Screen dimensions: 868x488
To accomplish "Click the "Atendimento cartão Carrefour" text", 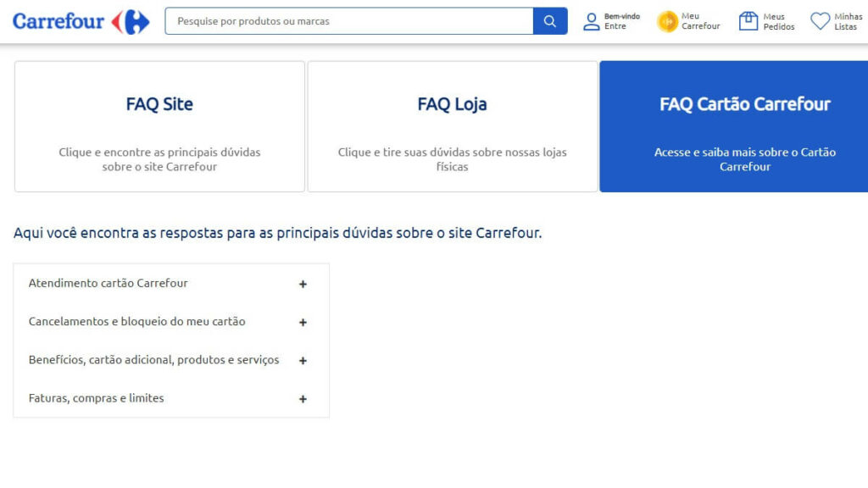I will [108, 283].
